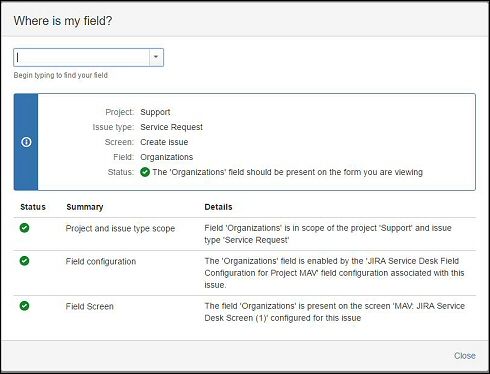Click the Organizations field value
The width and height of the screenshot is (490, 374).
[x=167, y=157]
